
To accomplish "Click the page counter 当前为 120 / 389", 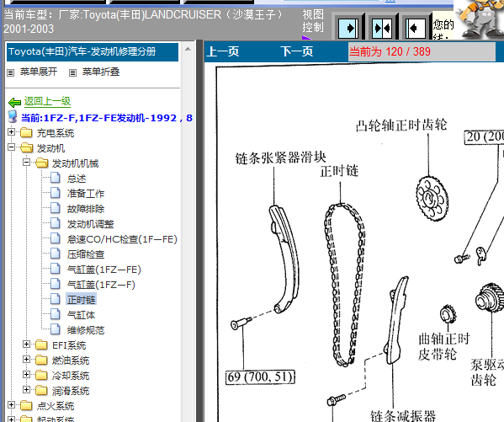I will [422, 52].
